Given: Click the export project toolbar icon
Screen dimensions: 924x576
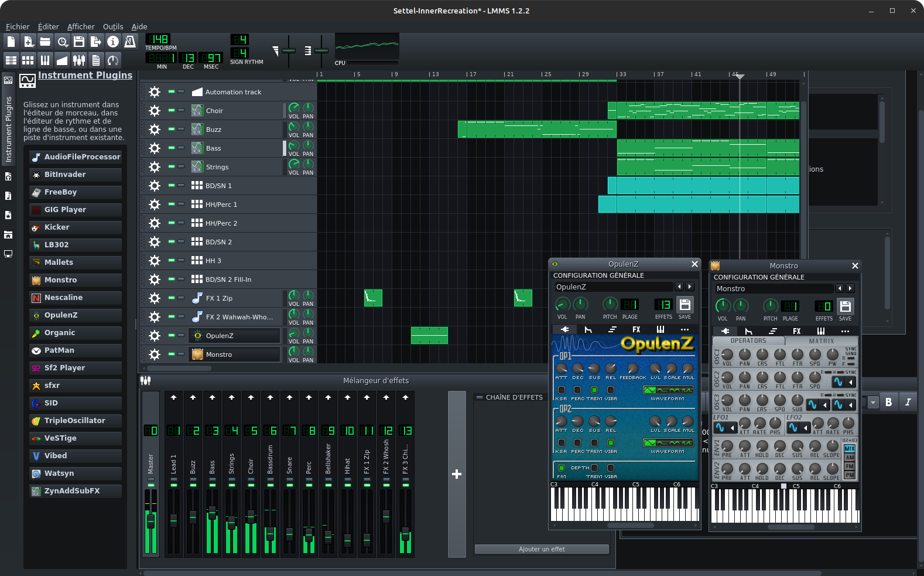Looking at the screenshot, I should coord(96,42).
